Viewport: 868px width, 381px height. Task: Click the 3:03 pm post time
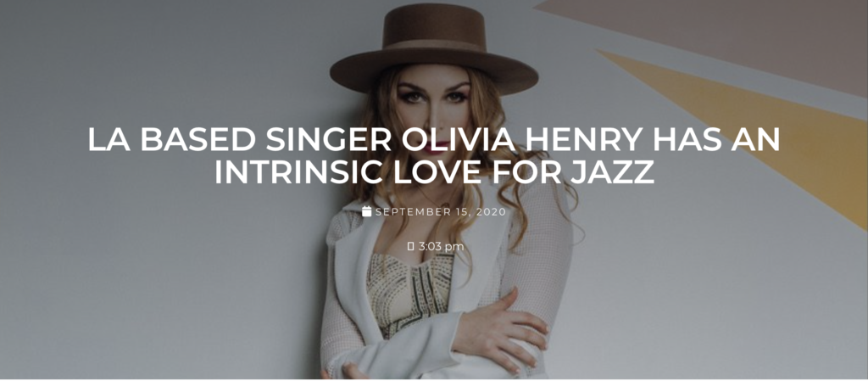(x=441, y=246)
